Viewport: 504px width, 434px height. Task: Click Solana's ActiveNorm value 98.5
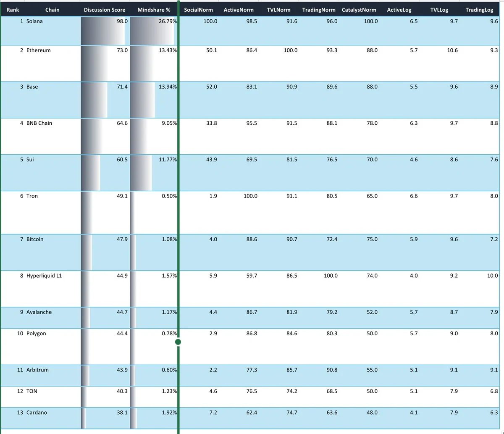[x=252, y=21]
